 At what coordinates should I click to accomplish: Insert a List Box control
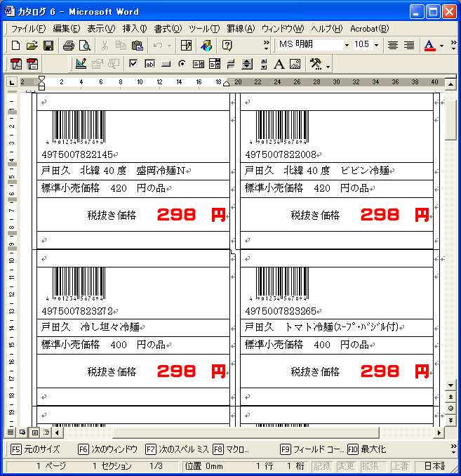tap(199, 64)
